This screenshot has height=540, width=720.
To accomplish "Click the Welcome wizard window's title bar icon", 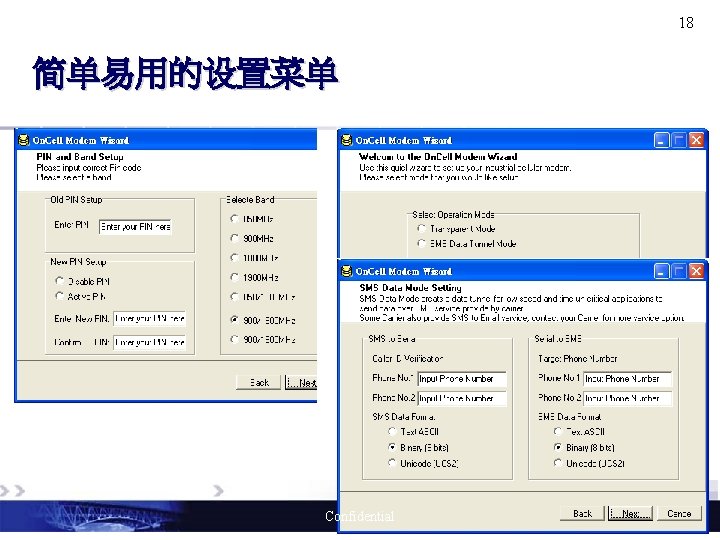I will (347, 140).
